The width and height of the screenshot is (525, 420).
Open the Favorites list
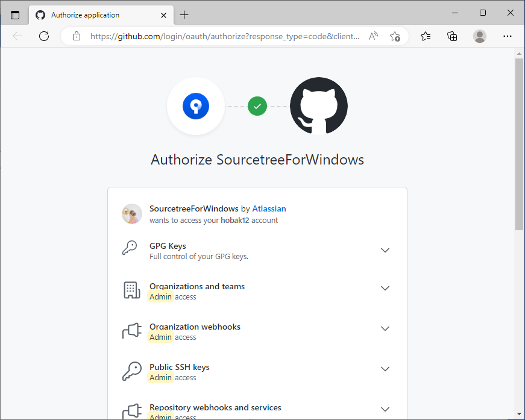coord(426,36)
